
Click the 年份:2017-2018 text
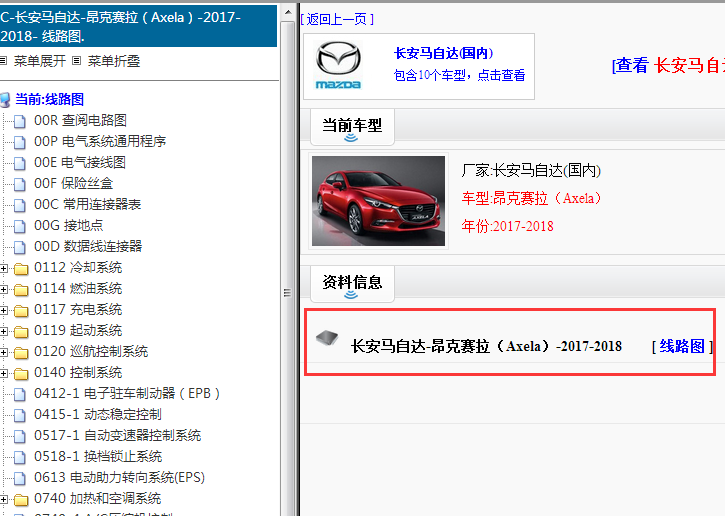coord(507,226)
